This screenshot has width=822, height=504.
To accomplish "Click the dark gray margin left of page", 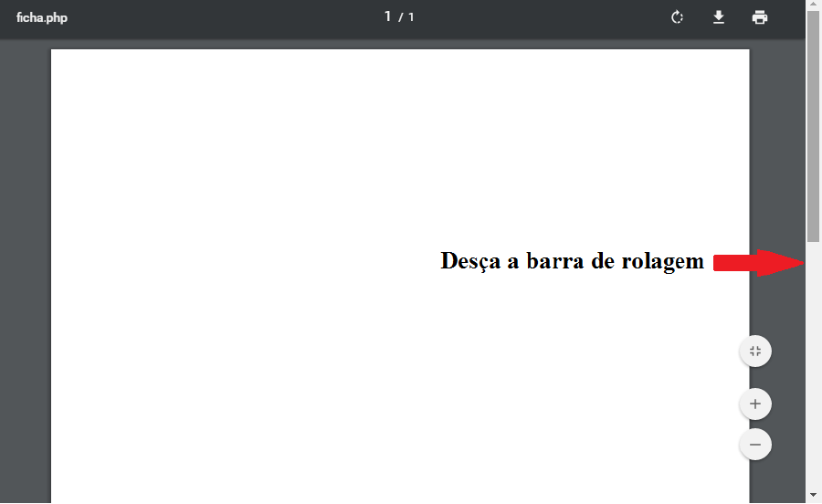I will click(x=25, y=274).
